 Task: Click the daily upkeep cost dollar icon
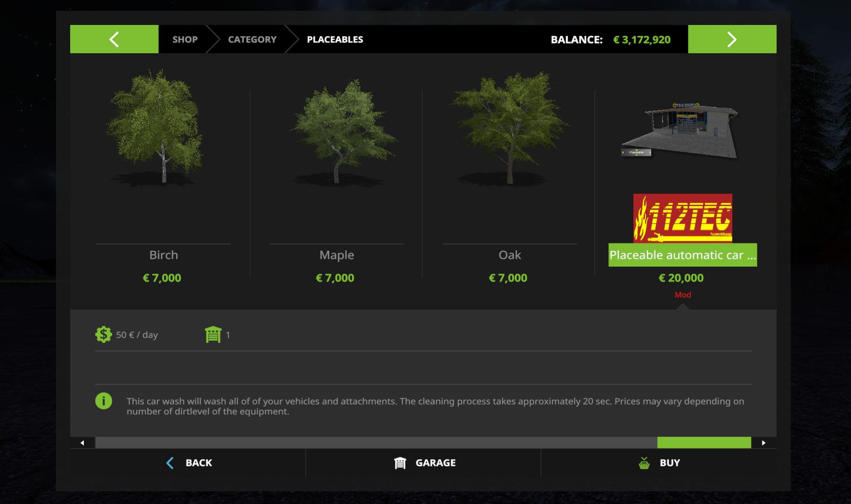tap(104, 334)
